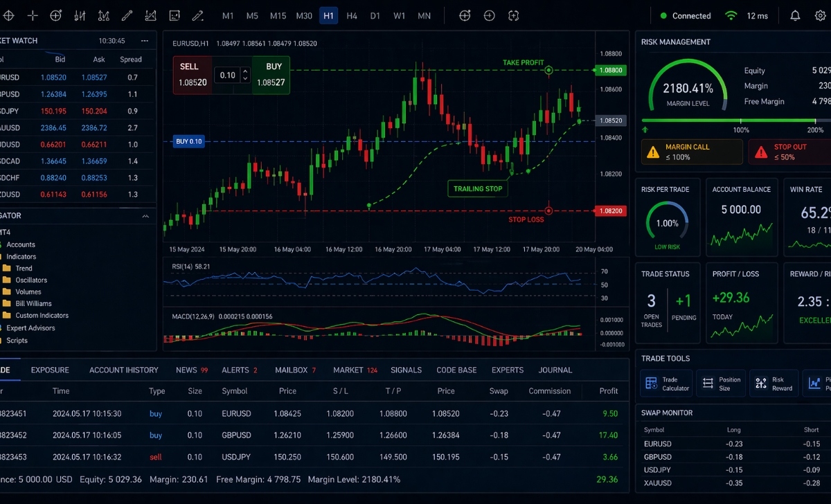Select the crosshair cursor tool
831x504 pixels.
[x=33, y=15]
